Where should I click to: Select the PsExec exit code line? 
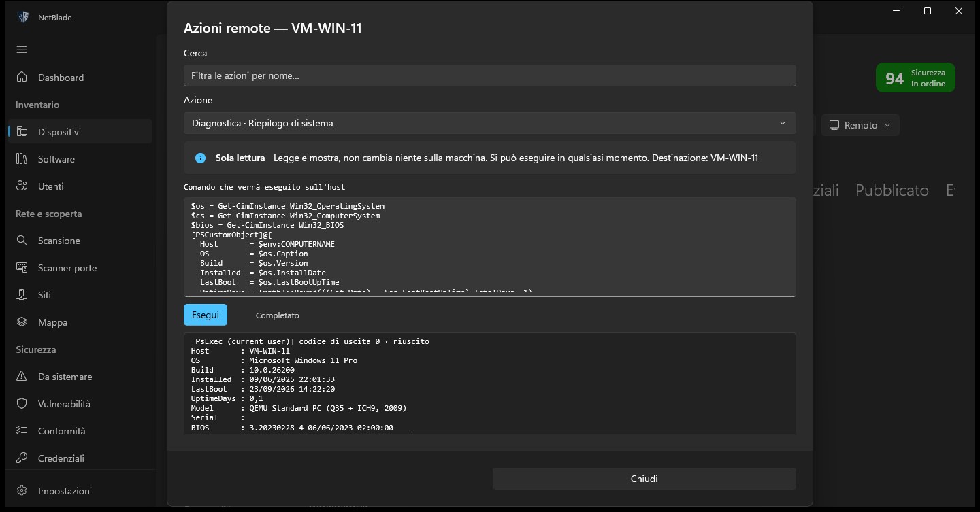[x=310, y=341]
